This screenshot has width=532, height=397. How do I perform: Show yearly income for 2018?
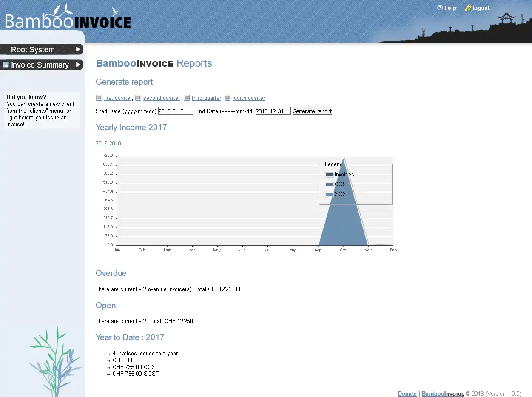pyautogui.click(x=115, y=143)
